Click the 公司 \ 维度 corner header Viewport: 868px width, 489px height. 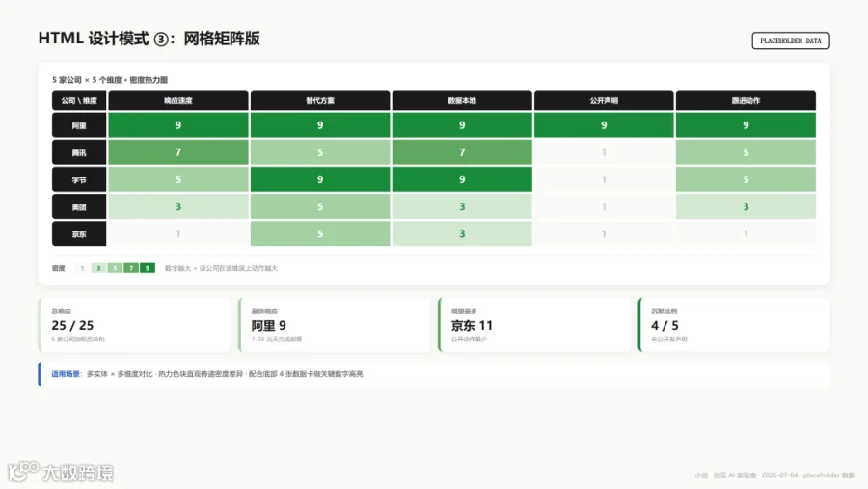(79, 100)
